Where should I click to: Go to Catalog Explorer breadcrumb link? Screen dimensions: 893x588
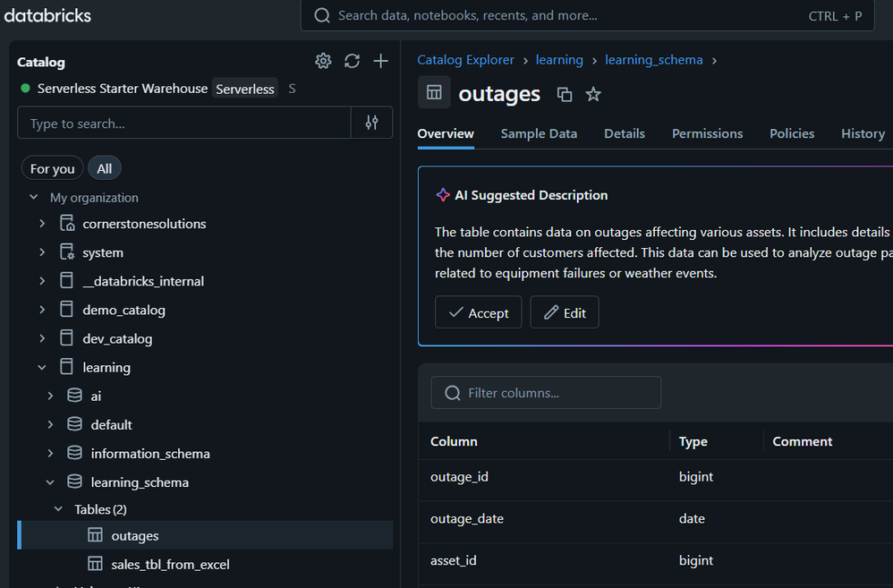[x=465, y=60]
